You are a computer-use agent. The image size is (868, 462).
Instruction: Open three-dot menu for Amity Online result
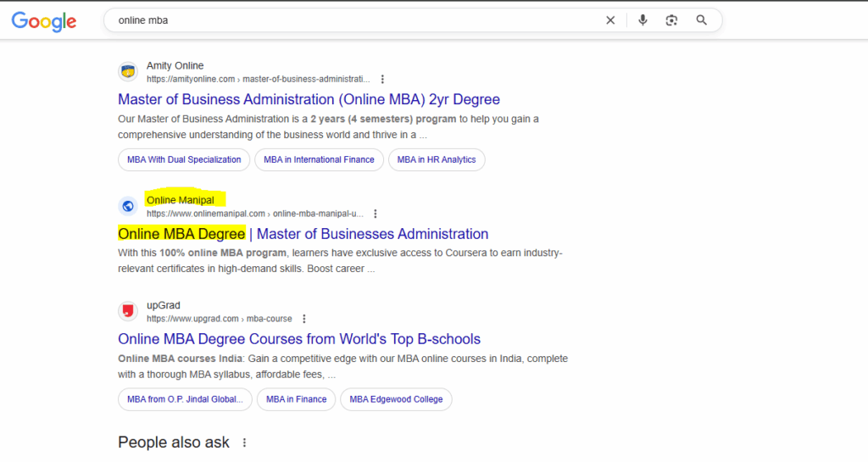(x=382, y=79)
